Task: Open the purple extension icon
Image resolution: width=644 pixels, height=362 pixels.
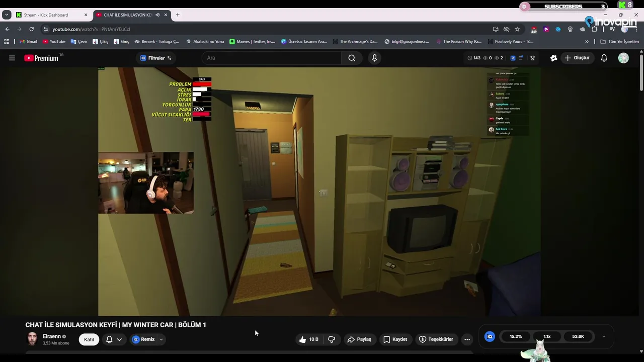Action: 546,29
